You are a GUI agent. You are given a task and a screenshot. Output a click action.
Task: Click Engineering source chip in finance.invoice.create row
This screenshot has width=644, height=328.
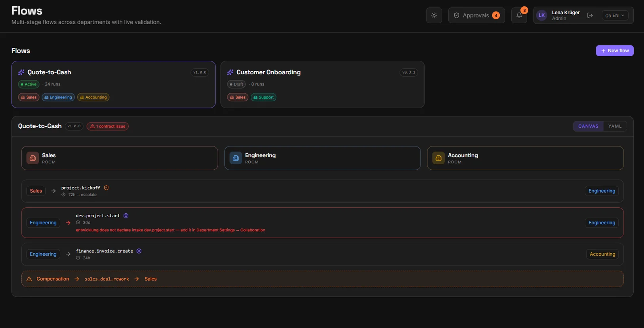[43, 254]
